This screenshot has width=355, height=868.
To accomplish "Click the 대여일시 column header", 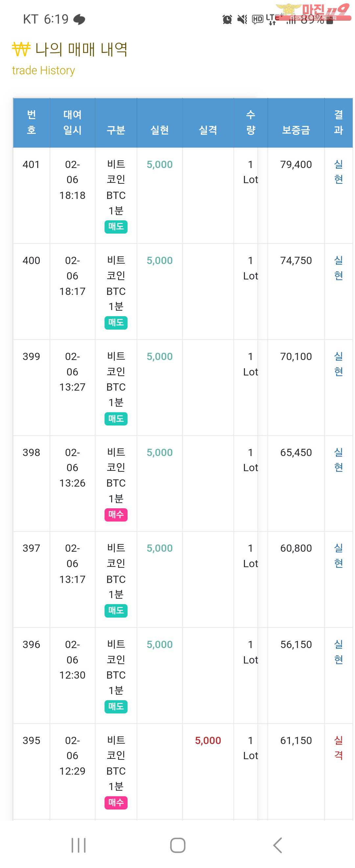I will (72, 123).
